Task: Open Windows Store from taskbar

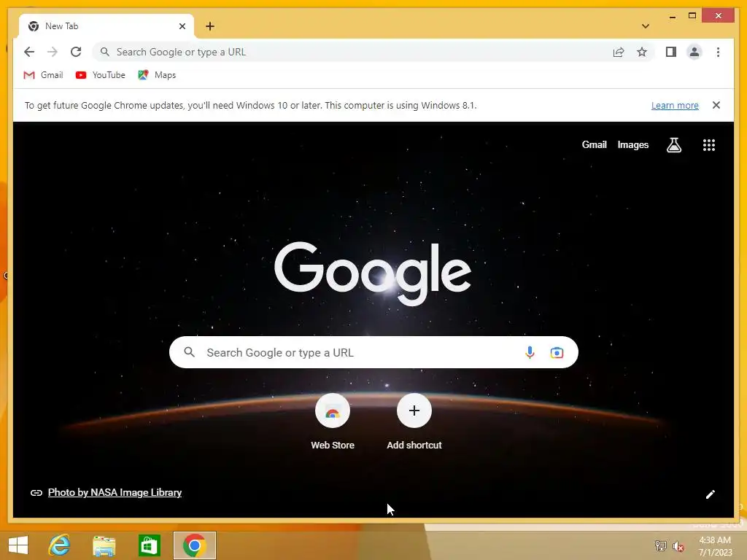Action: 149,545
